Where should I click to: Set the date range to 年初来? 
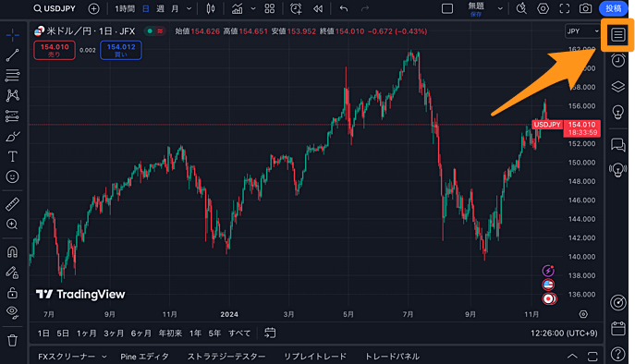[170, 334]
